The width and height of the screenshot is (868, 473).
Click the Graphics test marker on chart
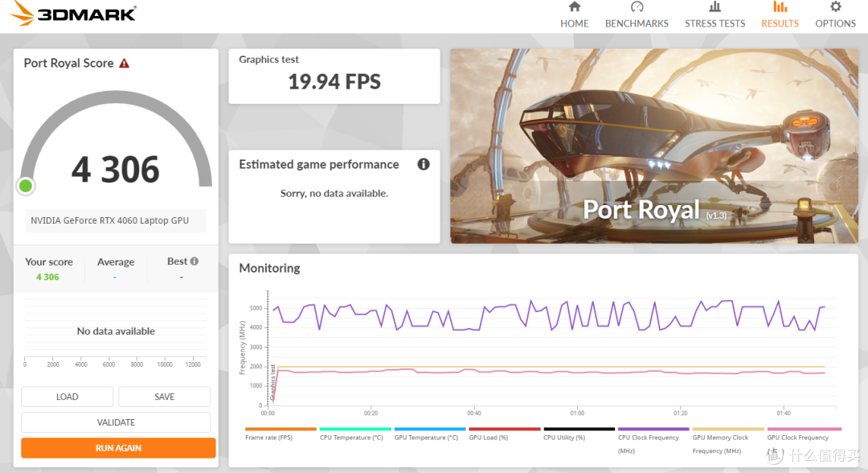click(273, 382)
